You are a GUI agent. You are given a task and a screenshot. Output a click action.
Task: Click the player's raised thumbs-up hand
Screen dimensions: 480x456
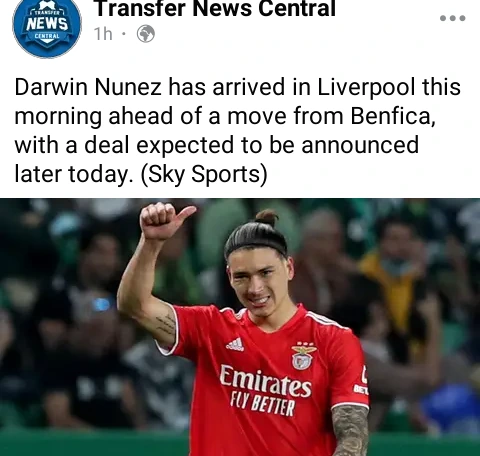166,220
